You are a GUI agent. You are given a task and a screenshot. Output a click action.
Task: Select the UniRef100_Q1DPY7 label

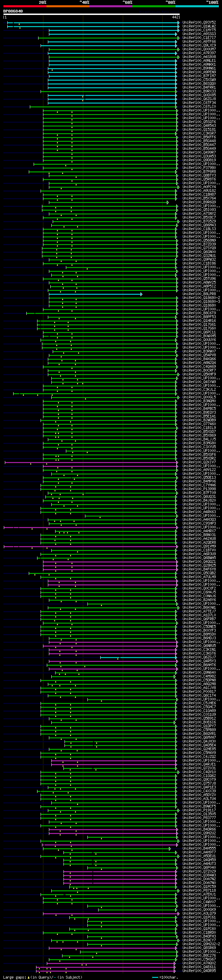(199, 726)
